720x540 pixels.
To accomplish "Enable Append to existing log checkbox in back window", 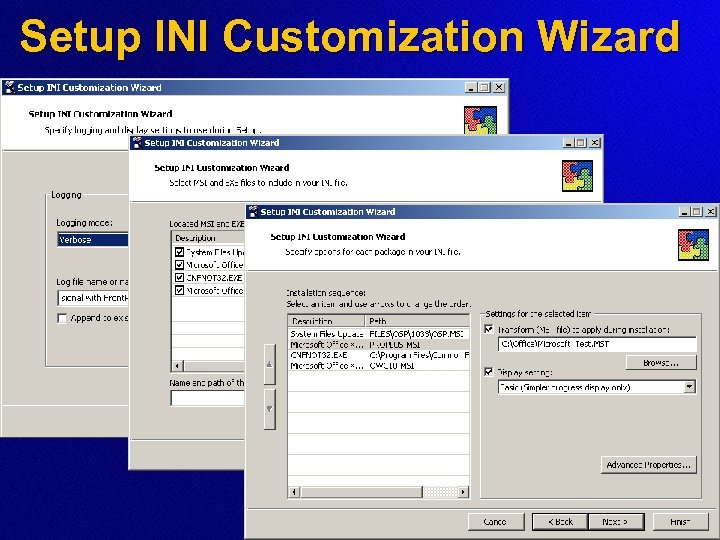I will 62,318.
